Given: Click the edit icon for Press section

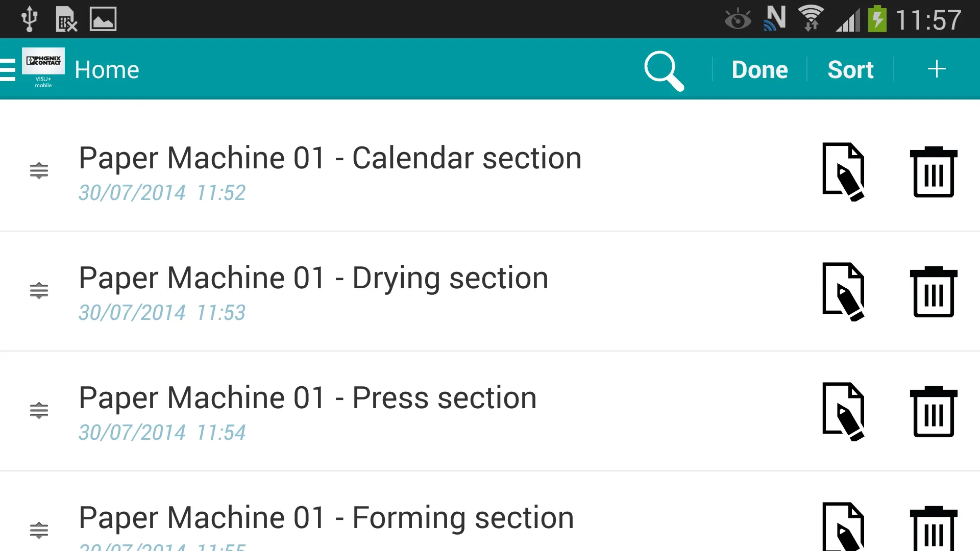Looking at the screenshot, I should pos(843,411).
